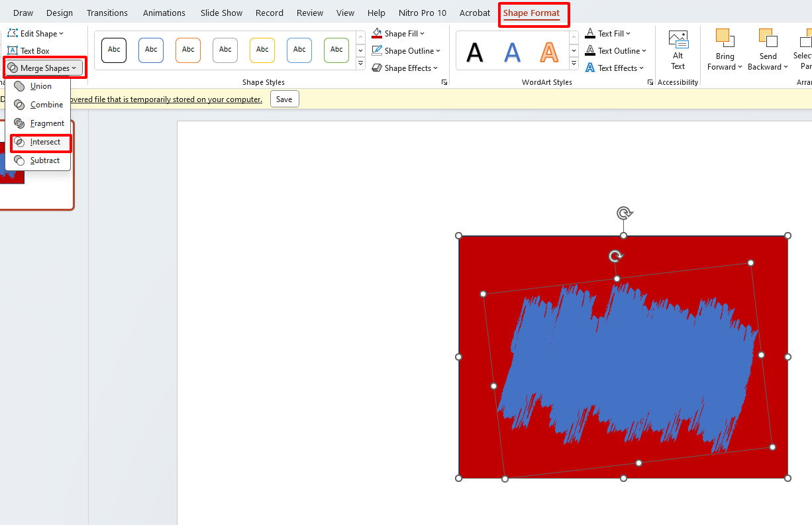Select the Shape Format tab
812x525 pixels.
point(532,13)
